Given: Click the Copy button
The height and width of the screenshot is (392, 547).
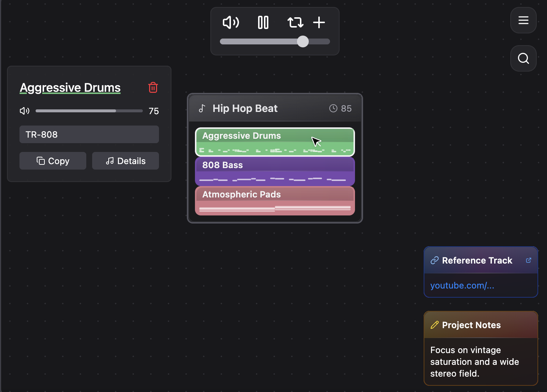Looking at the screenshot, I should (x=53, y=161).
